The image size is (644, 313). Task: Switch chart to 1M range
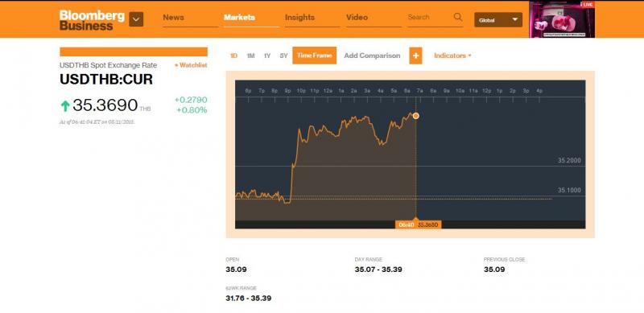pyautogui.click(x=250, y=56)
